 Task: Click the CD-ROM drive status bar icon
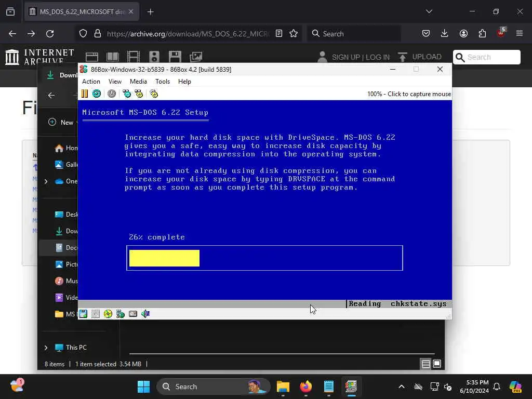pyautogui.click(x=108, y=314)
